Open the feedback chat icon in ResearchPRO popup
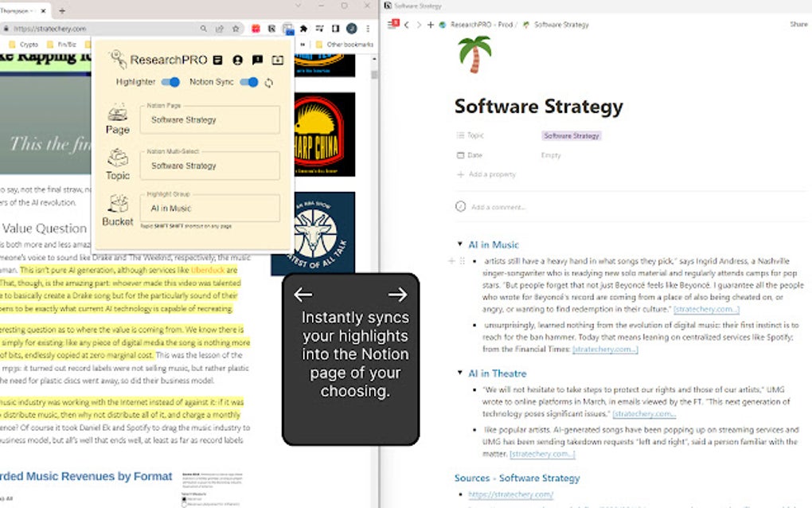 tap(257, 60)
